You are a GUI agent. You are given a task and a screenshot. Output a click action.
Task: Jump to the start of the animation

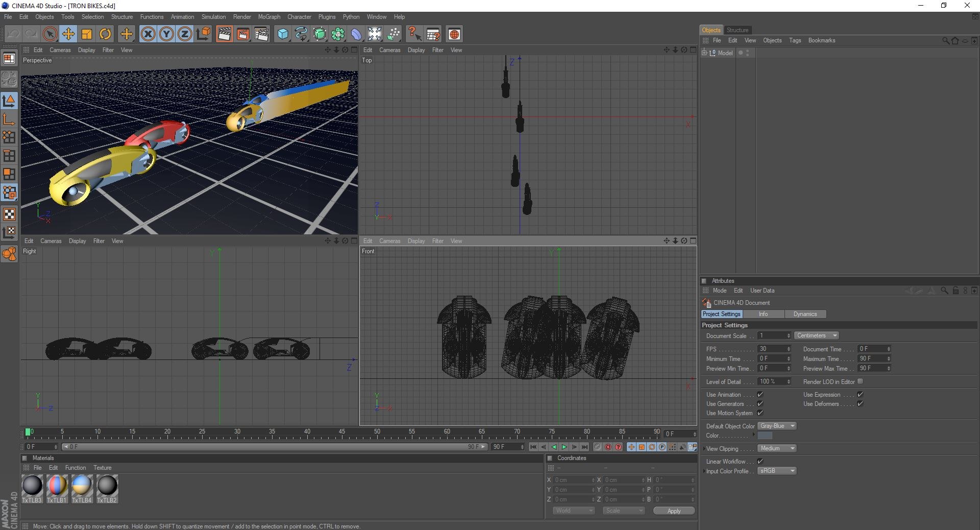click(533, 447)
